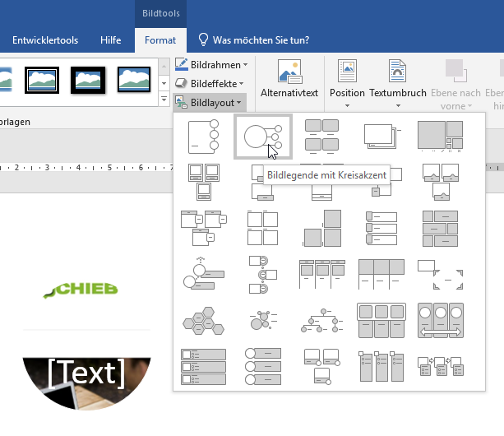Viewport: 504px width, 436px height.
Task: Pick the three filled picture columns layout
Action: tap(381, 275)
